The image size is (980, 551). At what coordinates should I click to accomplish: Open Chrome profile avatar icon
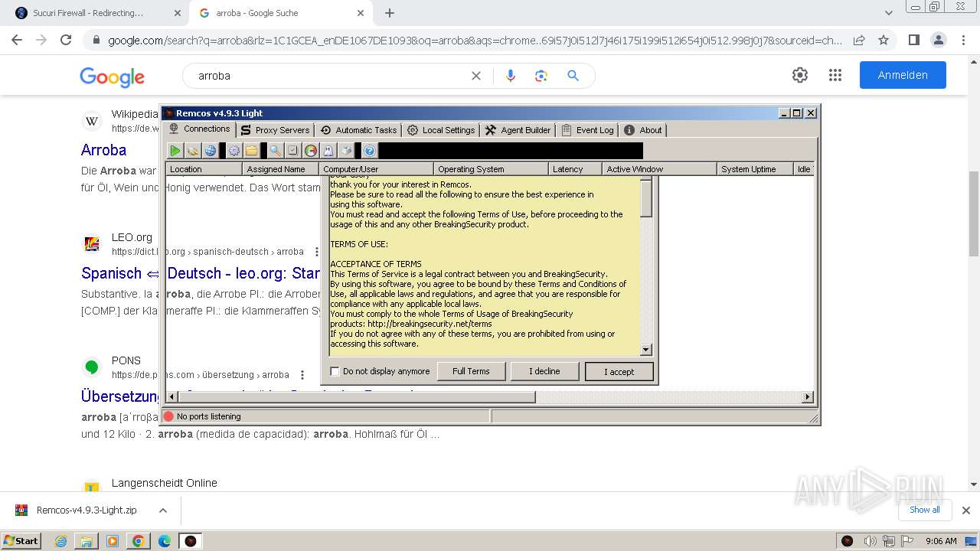[x=938, y=40]
